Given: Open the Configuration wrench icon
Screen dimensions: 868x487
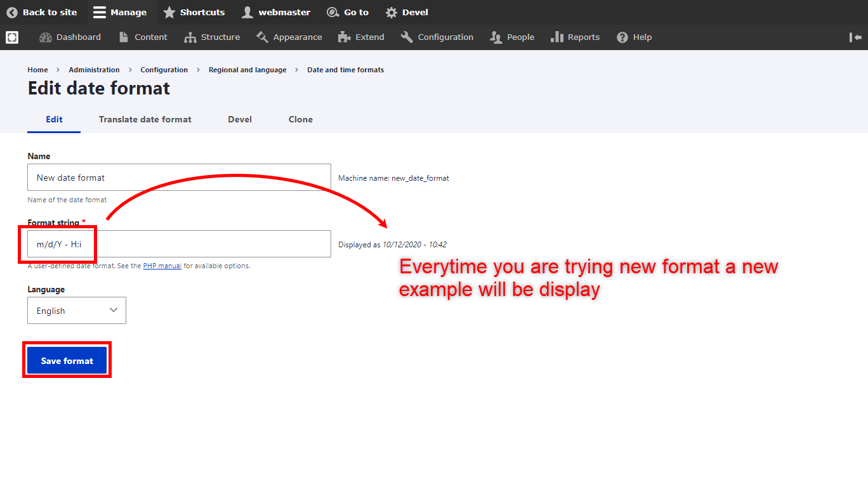Looking at the screenshot, I should (x=407, y=37).
